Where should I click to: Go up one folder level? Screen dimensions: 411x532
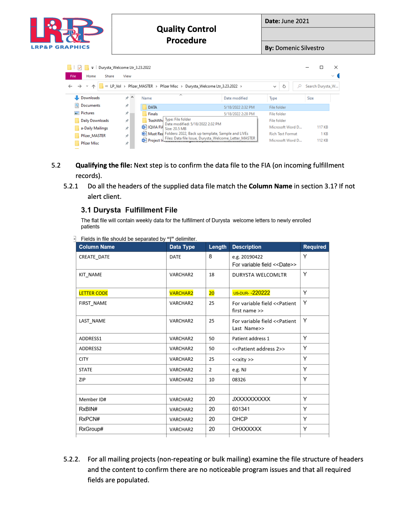pos(93,86)
